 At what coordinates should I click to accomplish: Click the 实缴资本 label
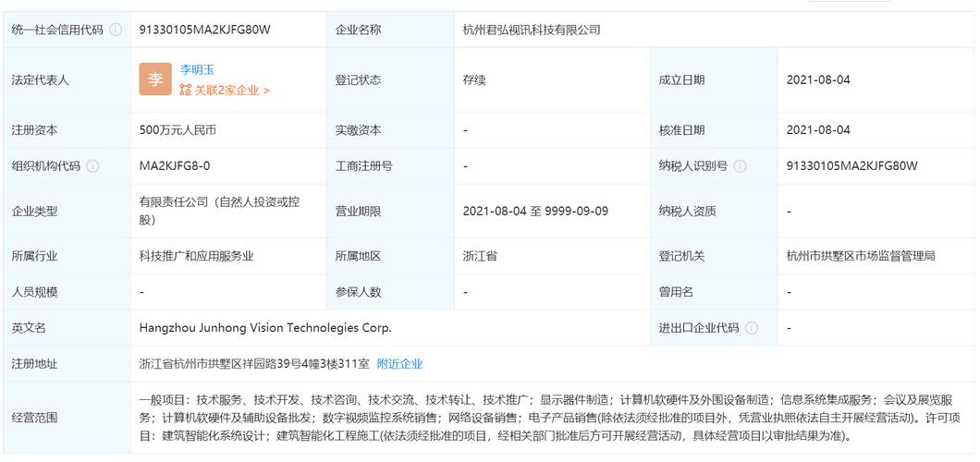[x=358, y=130]
